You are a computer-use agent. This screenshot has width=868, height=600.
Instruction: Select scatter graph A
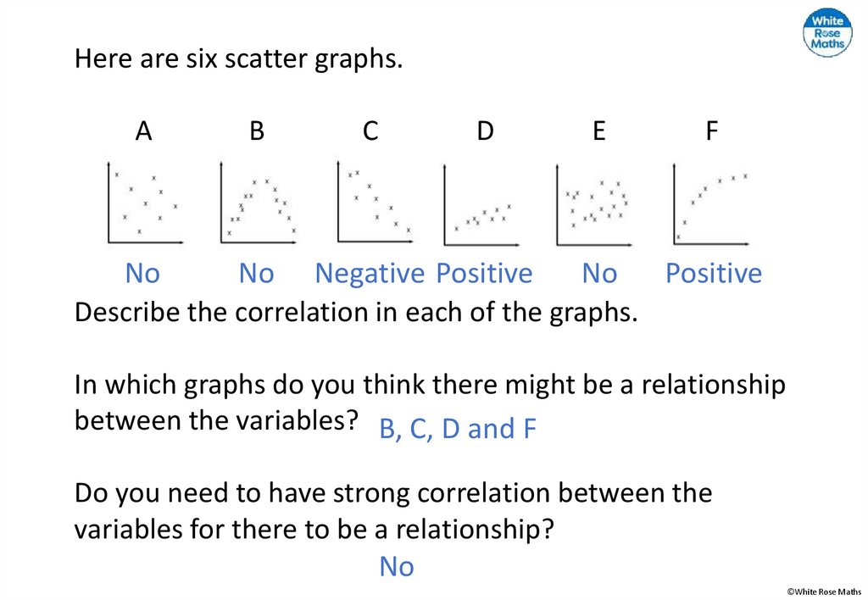tap(144, 203)
